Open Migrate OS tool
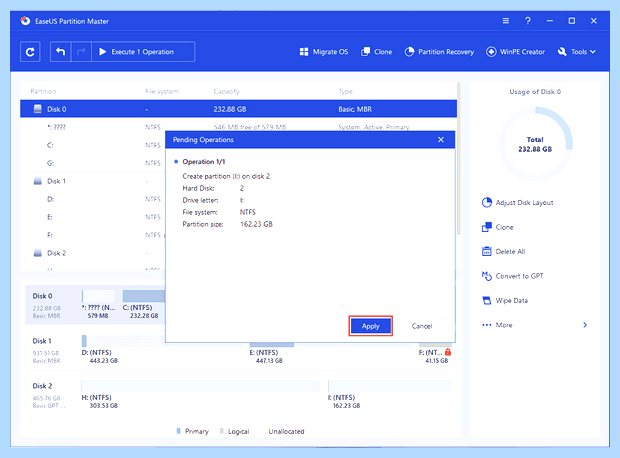Image resolution: width=620 pixels, height=458 pixels. [324, 52]
